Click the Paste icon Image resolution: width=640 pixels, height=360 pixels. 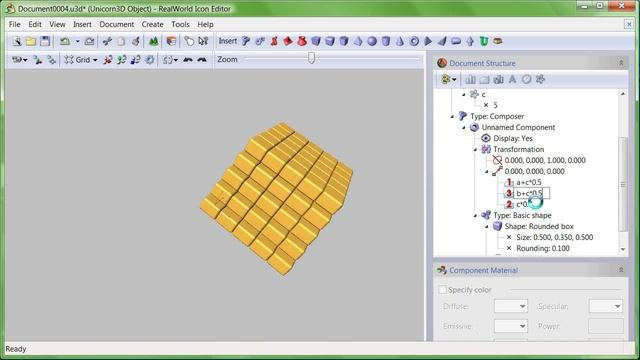pyautogui.click(x=136, y=41)
